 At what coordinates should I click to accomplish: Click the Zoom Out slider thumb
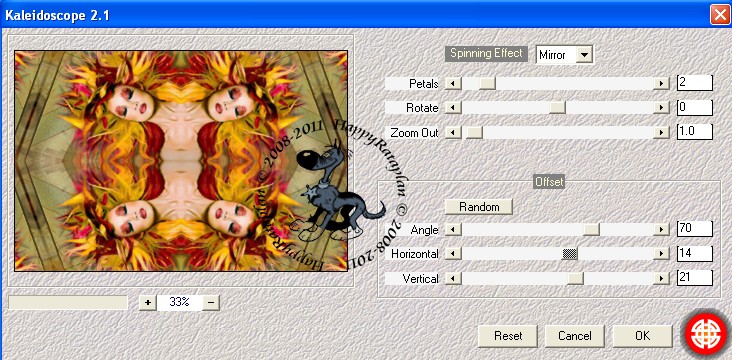coord(474,133)
